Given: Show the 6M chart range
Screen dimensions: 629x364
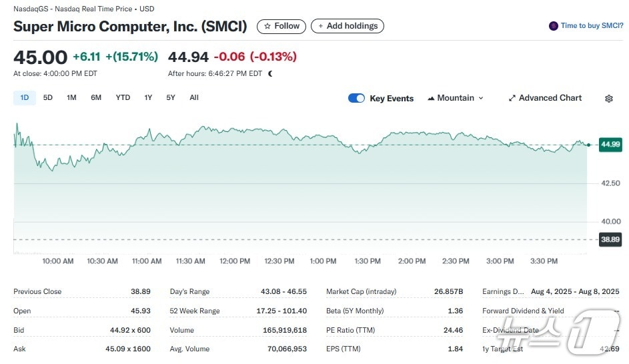Looking at the screenshot, I should (96, 98).
